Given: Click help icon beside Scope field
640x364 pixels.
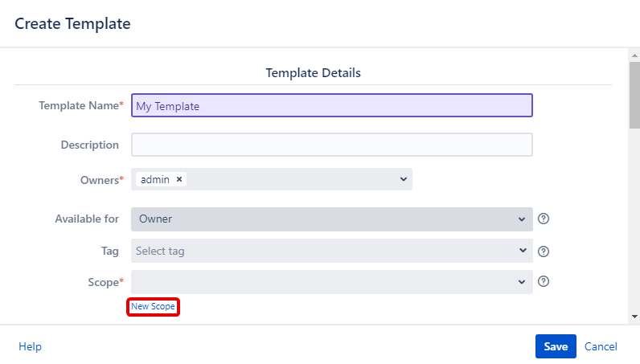Looking at the screenshot, I should coord(544,281).
